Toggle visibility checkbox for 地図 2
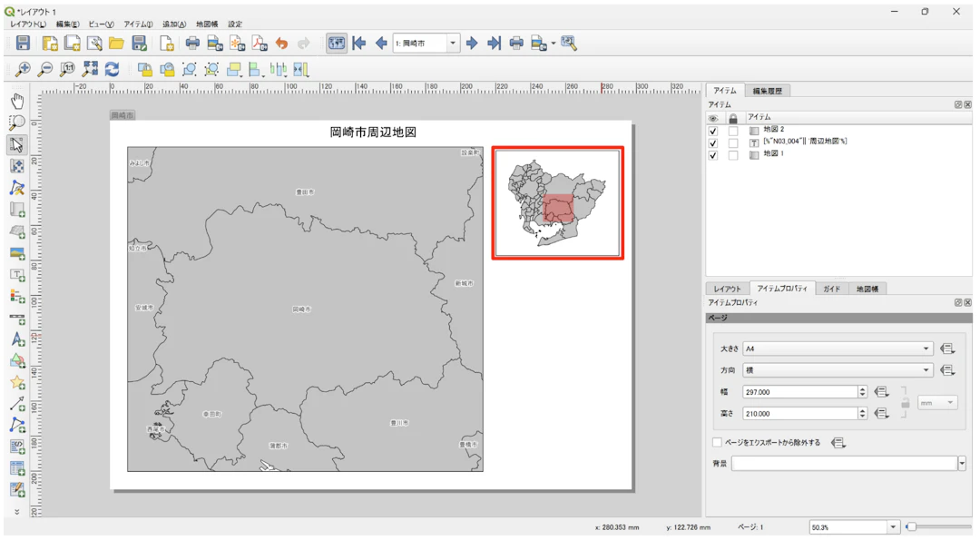 pos(712,130)
